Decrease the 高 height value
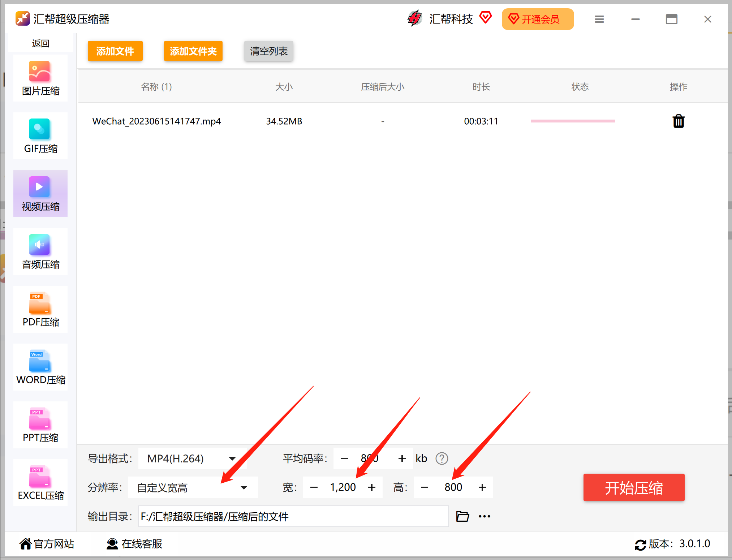This screenshot has height=560, width=732. click(x=425, y=487)
